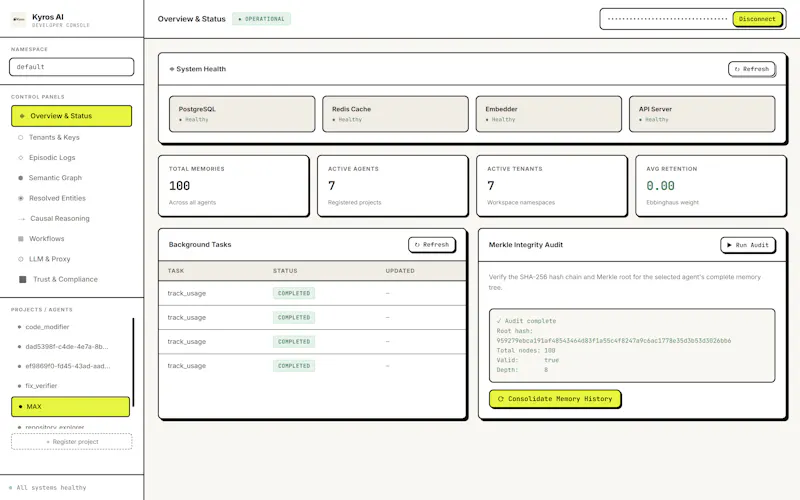Click the Background Tasks title

pyautogui.click(x=200, y=245)
